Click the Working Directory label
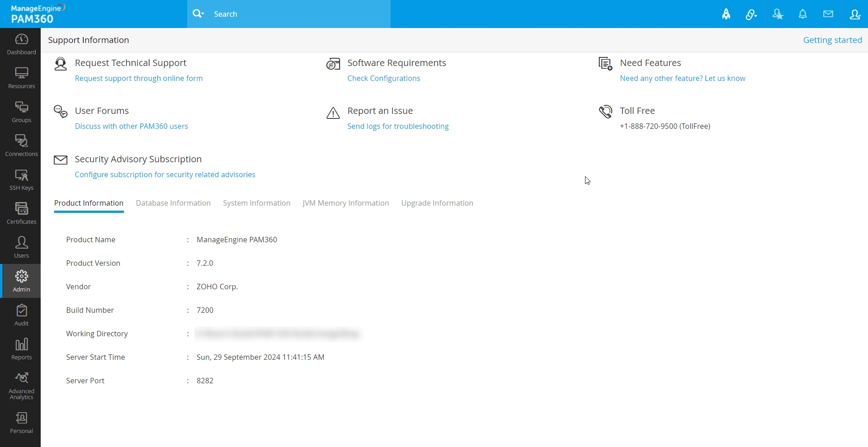The width and height of the screenshot is (868, 447). (97, 334)
